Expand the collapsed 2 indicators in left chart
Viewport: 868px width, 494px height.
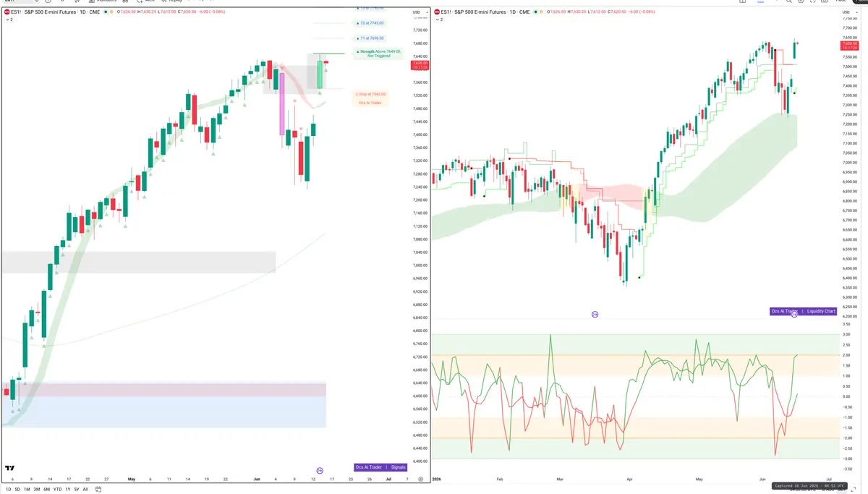pyautogui.click(x=9, y=20)
